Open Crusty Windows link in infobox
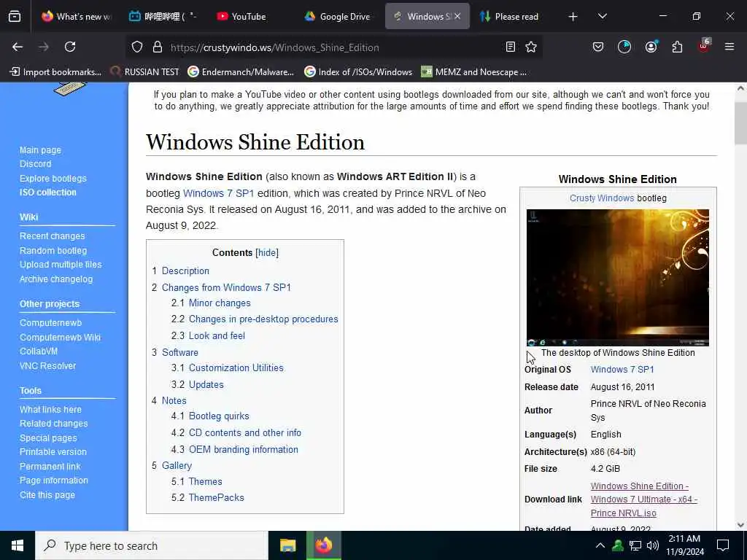 click(x=602, y=198)
